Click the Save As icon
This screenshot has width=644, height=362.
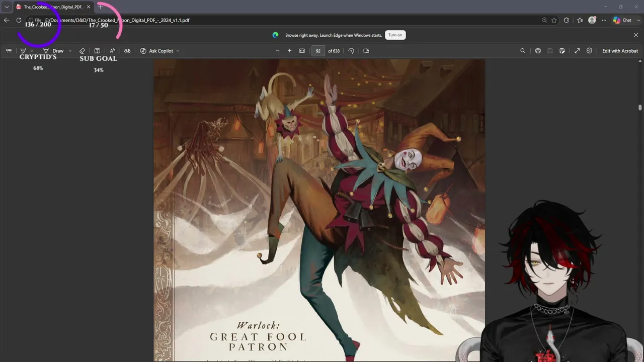[x=562, y=51]
